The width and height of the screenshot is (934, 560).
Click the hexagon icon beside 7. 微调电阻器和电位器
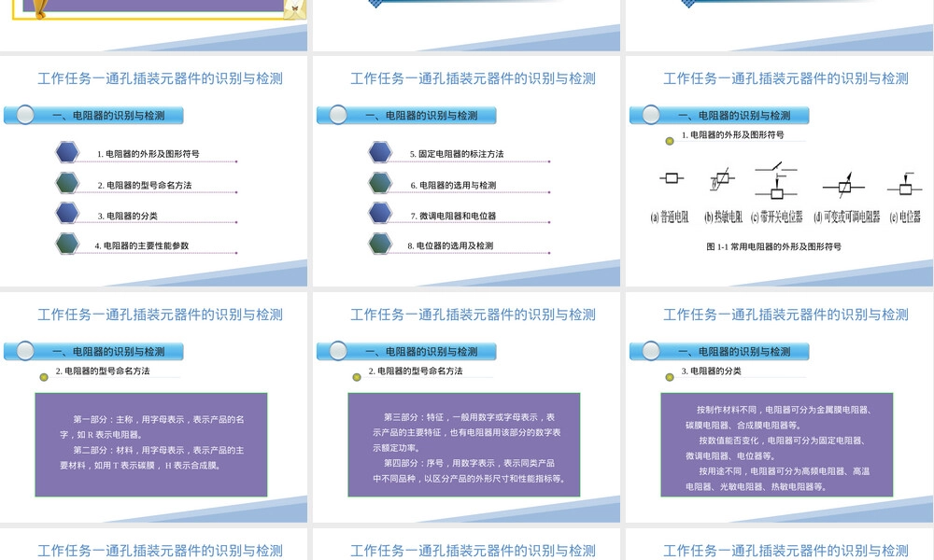380,213
